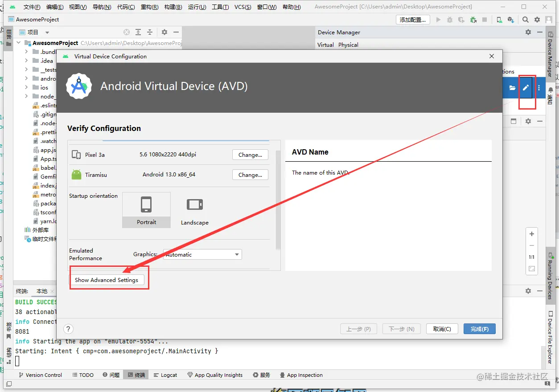Click Search Everywhere magnifier icon
Image resolution: width=559 pixels, height=392 pixels.
[x=526, y=20]
